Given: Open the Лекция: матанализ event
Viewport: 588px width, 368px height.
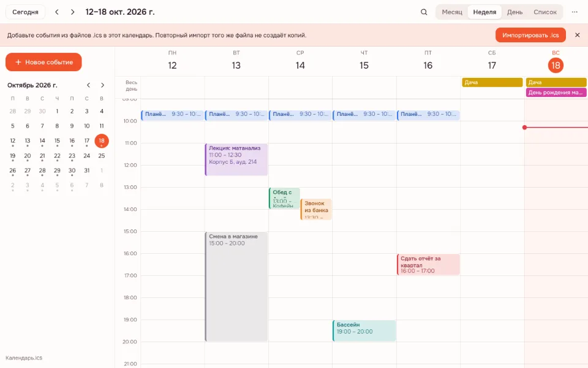Looking at the screenshot, I should (236, 159).
